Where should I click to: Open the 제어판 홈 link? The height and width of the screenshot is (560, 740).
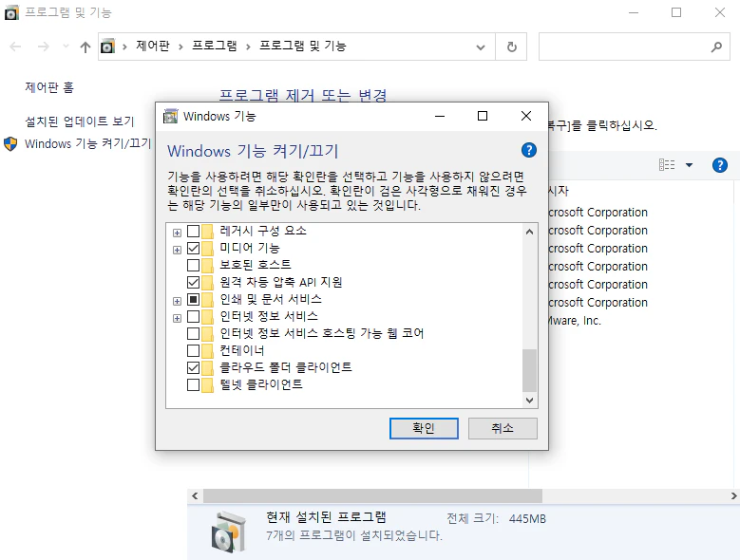click(x=49, y=87)
